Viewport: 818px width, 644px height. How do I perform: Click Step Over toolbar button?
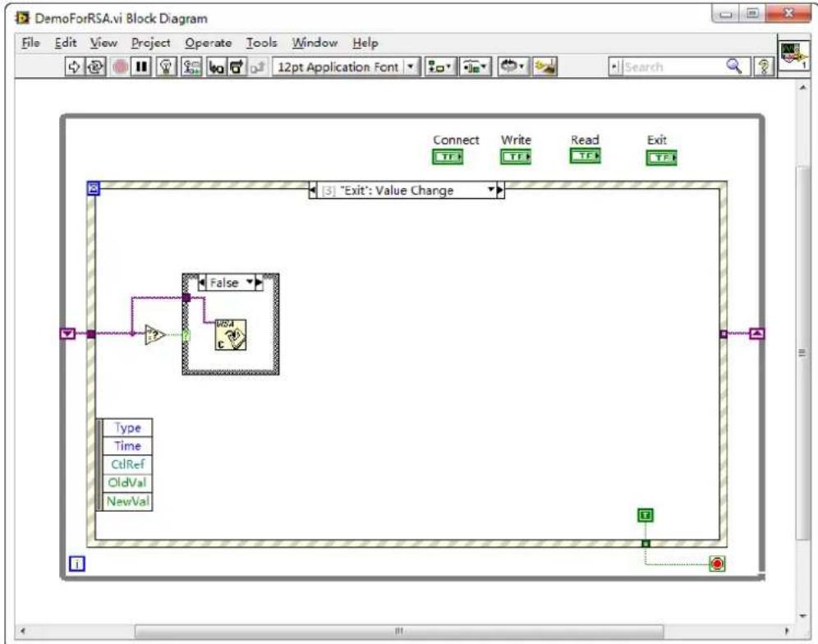pos(237,67)
